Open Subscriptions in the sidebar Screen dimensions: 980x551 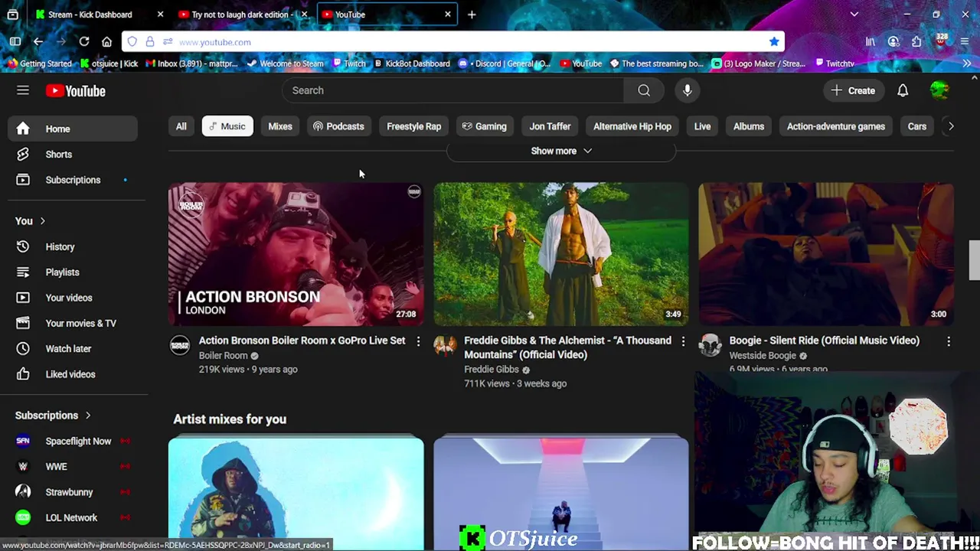(73, 180)
